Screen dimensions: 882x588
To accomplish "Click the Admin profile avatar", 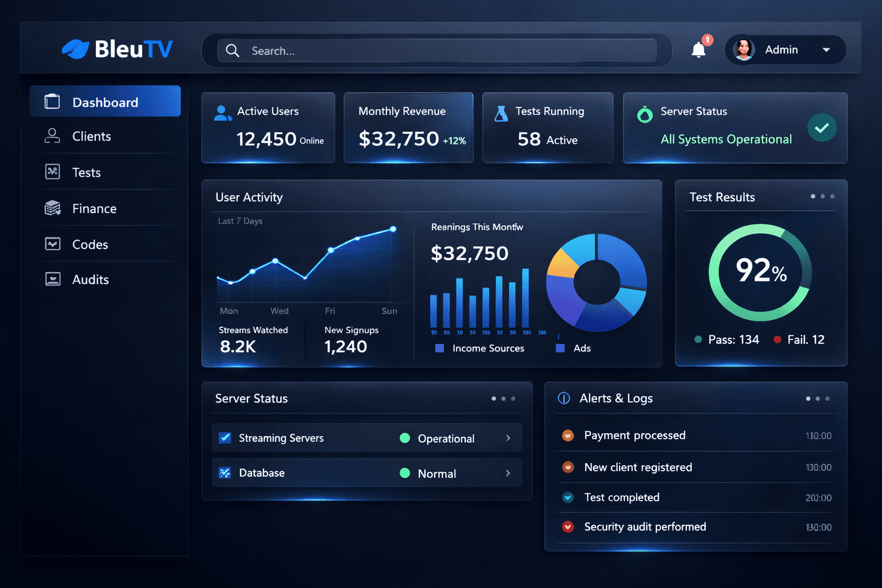I will tap(744, 50).
